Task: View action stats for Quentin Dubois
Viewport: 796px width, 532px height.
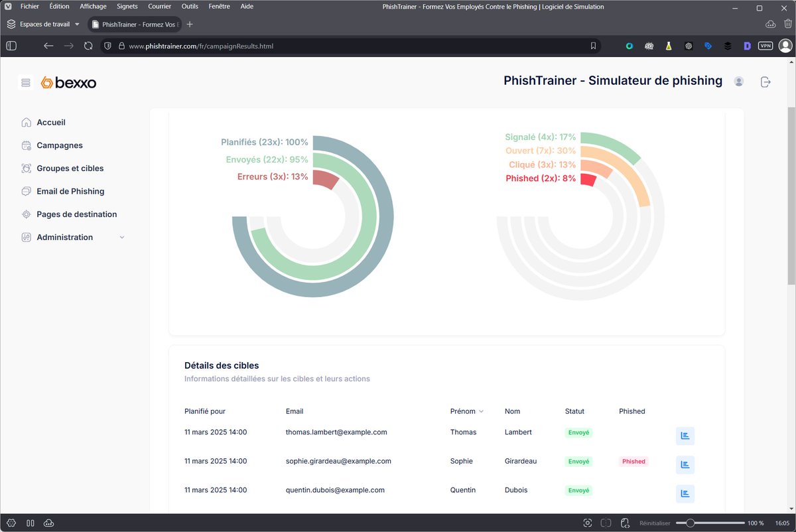Action: pos(685,494)
